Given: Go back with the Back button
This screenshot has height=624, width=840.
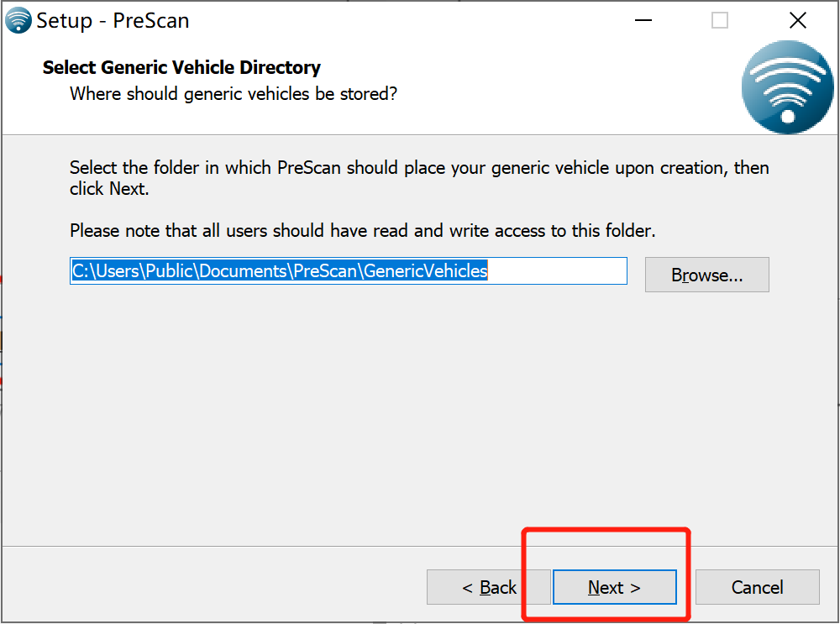Looking at the screenshot, I should (489, 587).
